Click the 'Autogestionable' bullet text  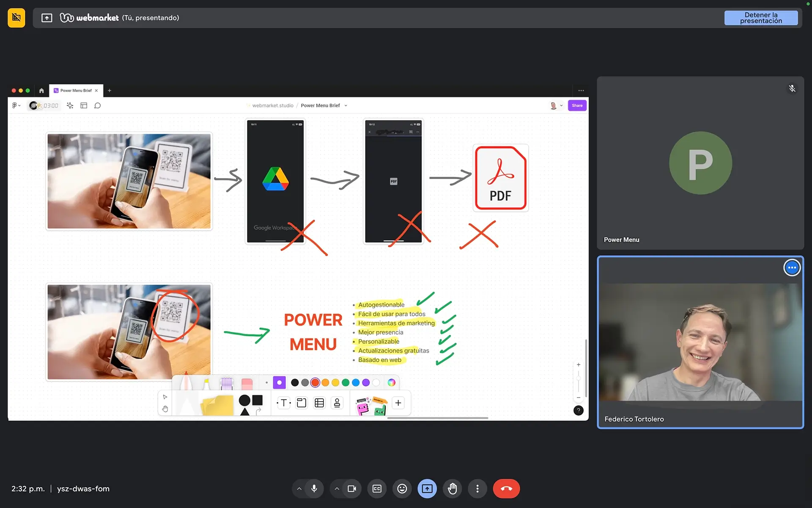(381, 305)
